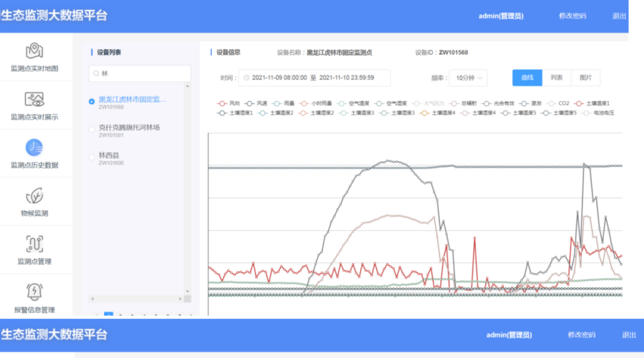
Task: Open the date-time range picker field
Action: click(x=314, y=78)
